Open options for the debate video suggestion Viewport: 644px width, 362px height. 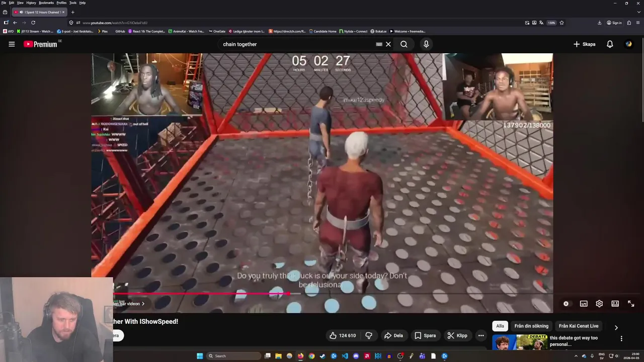pos(621,338)
